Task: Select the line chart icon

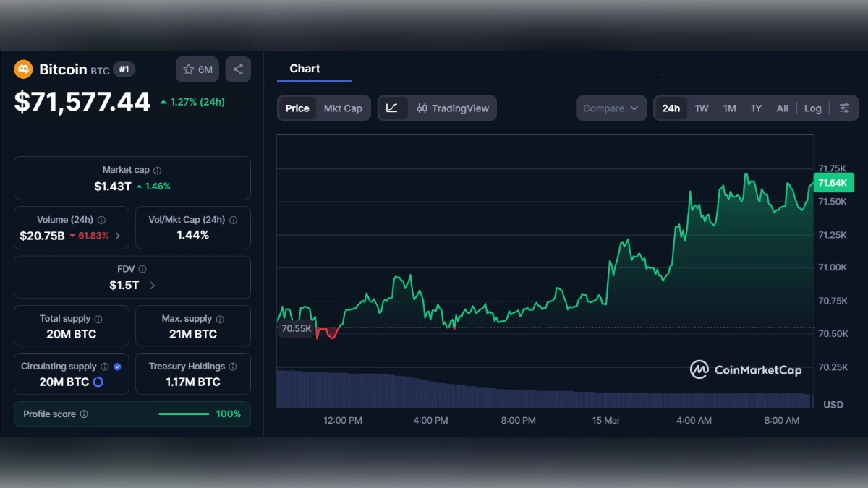Action: pos(393,108)
